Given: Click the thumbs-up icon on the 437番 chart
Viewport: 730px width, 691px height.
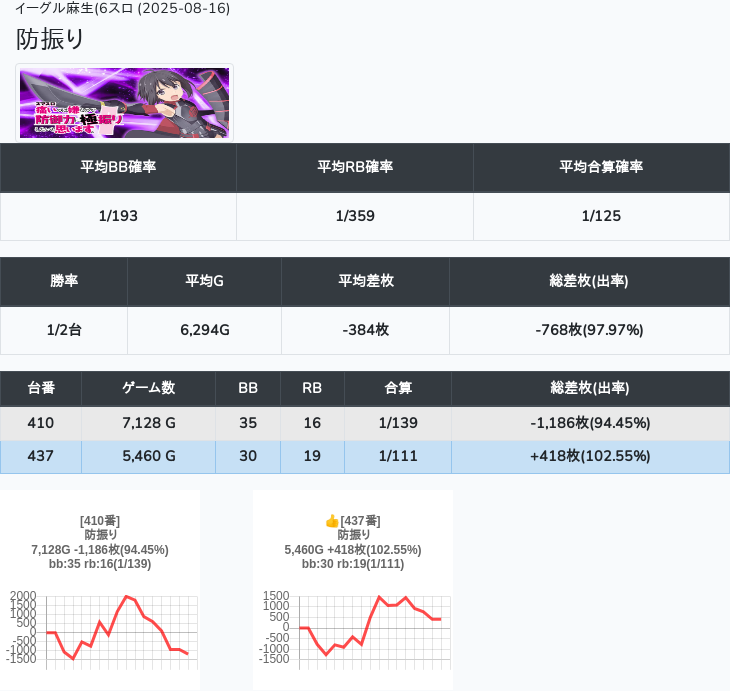Looking at the screenshot, I should [x=332, y=521].
